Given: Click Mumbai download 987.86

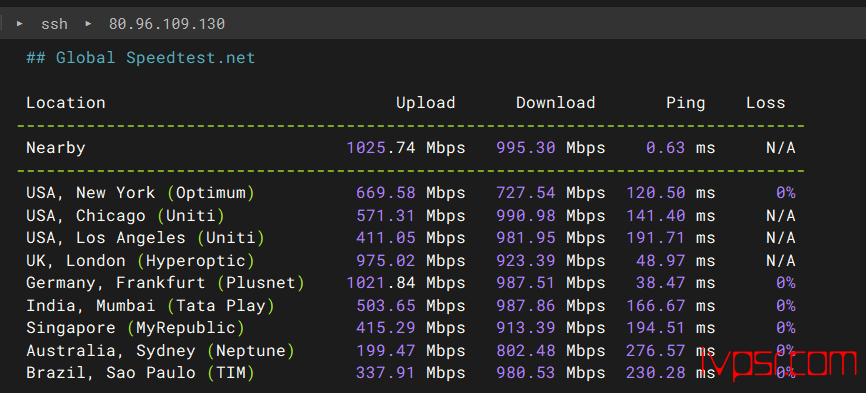Looking at the screenshot, I should (526, 306).
